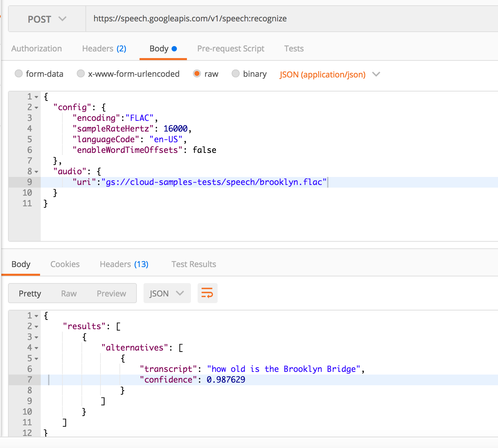Collapse the "alternatives" array fold arrow

pyautogui.click(x=36, y=348)
